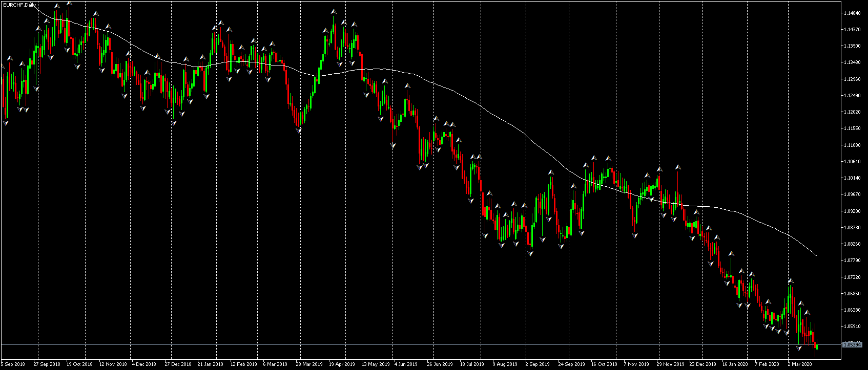Click the 5 Sep 2018 date label
The image size is (868, 370).
click(13, 364)
